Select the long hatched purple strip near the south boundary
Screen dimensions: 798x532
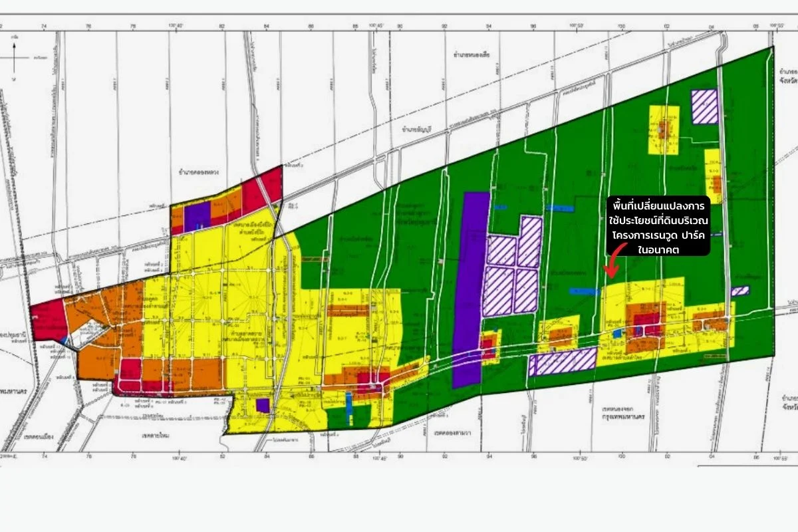point(563,361)
